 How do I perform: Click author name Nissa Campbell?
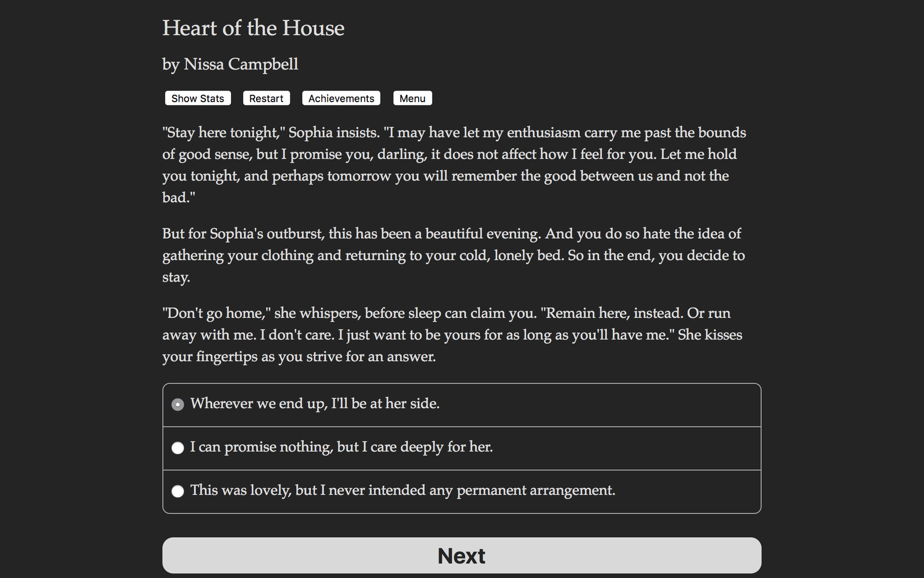[230, 64]
